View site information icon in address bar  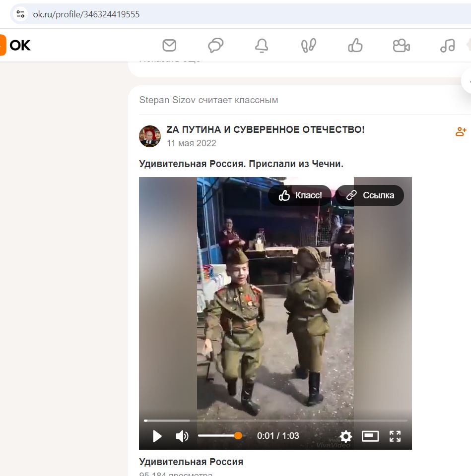[20, 14]
